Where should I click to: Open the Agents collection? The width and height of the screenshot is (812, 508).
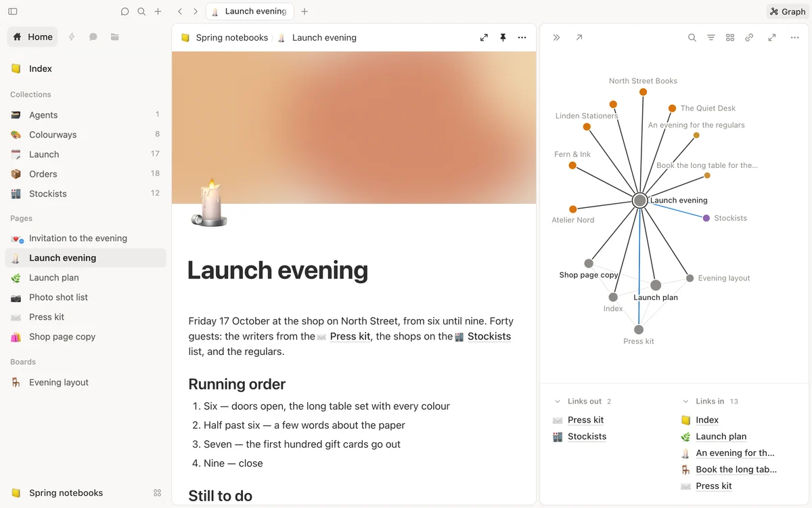(86, 115)
